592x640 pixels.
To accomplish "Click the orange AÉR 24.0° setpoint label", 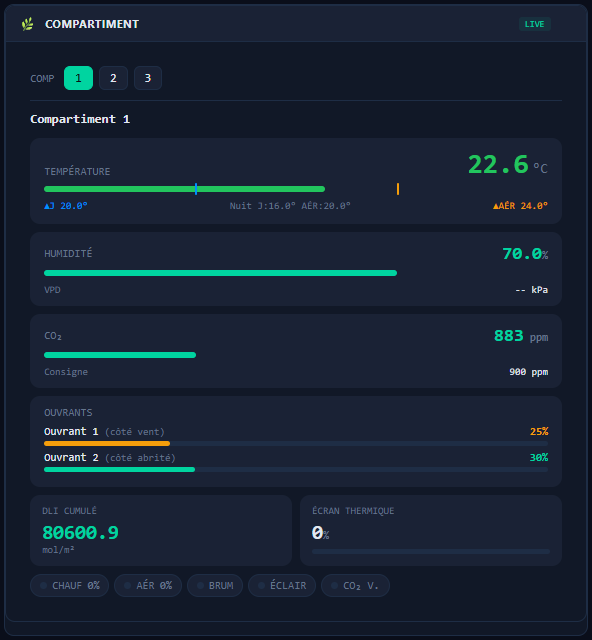I will coord(520,206).
